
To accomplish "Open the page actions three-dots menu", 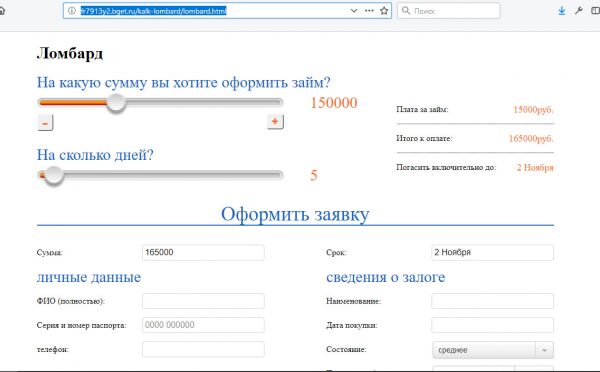I will [369, 11].
